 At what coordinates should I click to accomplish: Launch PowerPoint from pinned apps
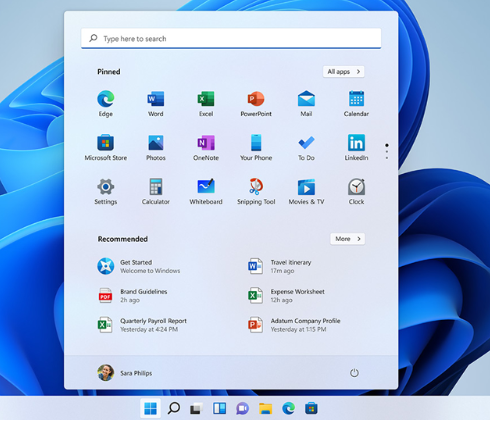pyautogui.click(x=256, y=104)
